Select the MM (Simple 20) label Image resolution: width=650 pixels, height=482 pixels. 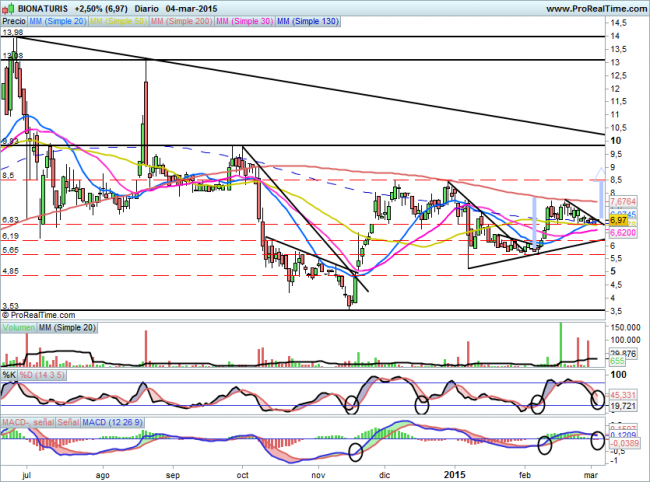pos(59,21)
